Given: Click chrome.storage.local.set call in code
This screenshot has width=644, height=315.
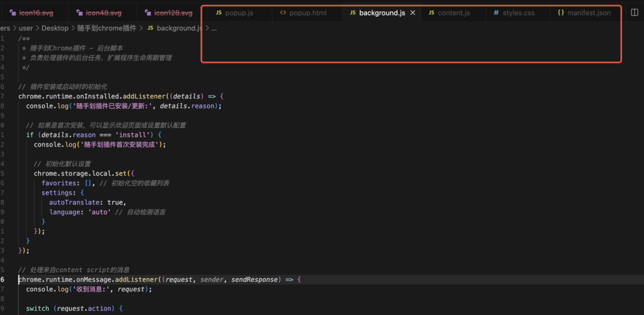Looking at the screenshot, I should pos(78,173).
